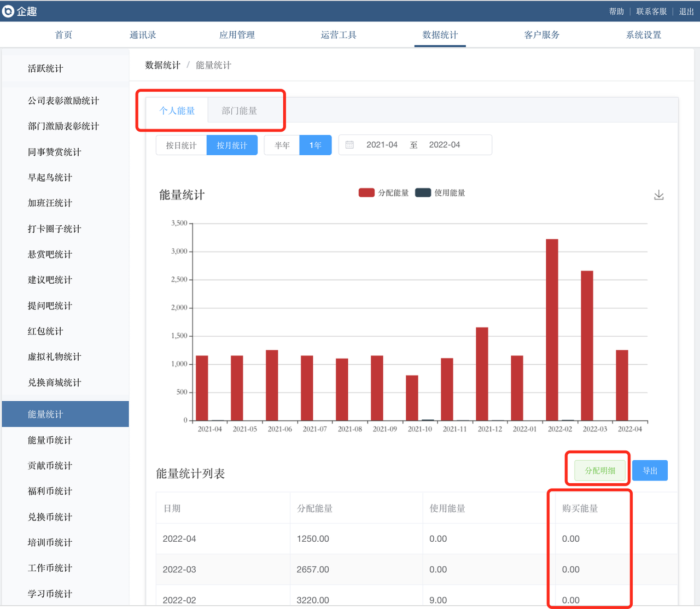Screen dimensions: 700x609
Task: Toggle the 使用能量 dark legend swatch
Action: pos(423,192)
